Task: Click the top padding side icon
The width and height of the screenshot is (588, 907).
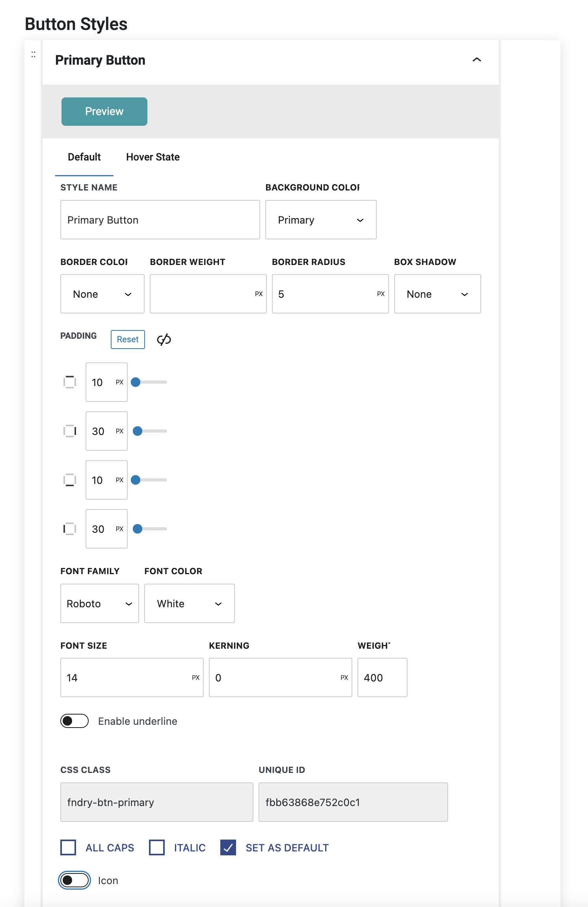Action: (x=70, y=382)
